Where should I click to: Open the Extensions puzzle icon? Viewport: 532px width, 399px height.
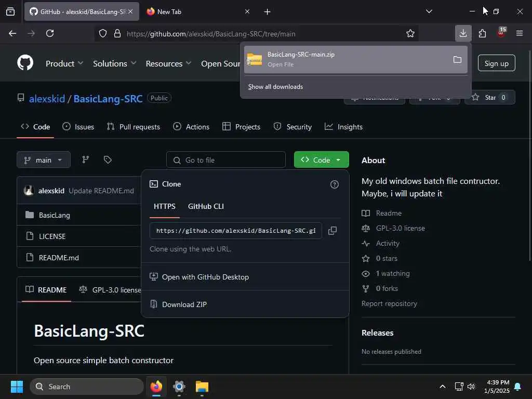pos(482,33)
